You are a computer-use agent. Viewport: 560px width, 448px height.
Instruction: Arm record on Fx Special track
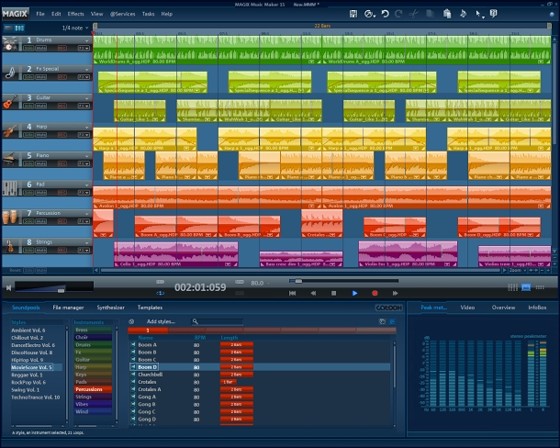click(x=62, y=77)
